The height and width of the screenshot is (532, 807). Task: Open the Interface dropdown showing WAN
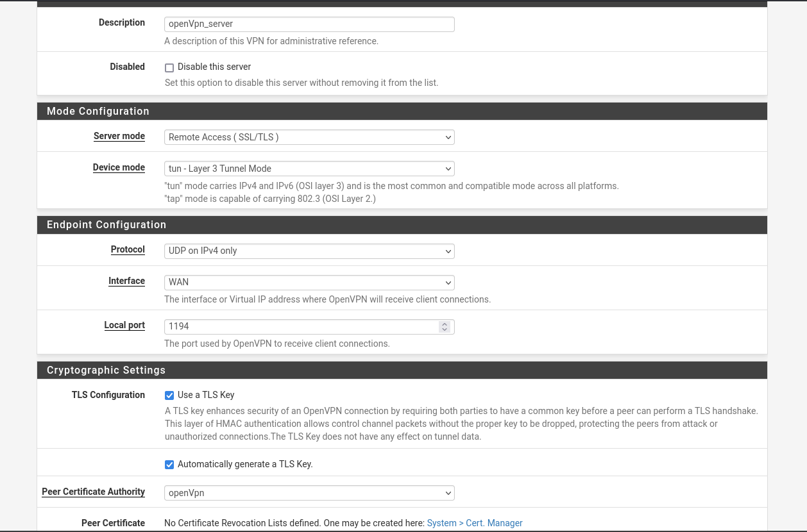pyautogui.click(x=309, y=282)
